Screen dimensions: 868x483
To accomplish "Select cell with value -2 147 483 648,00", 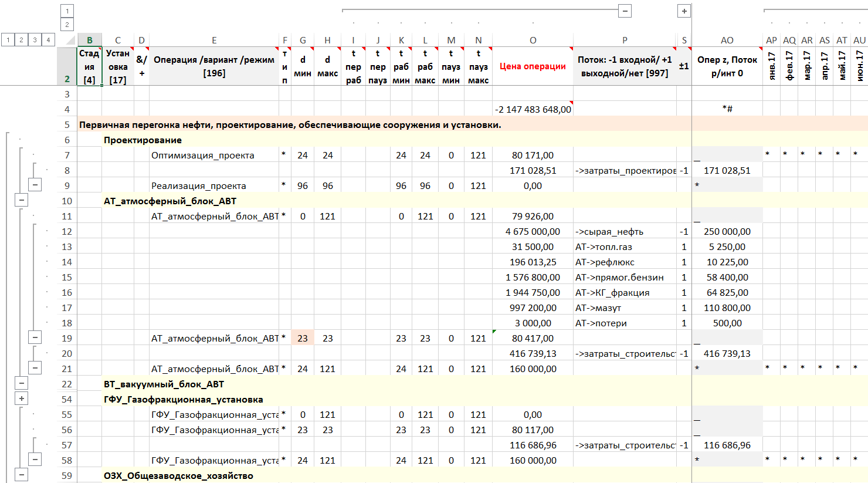I will [533, 109].
